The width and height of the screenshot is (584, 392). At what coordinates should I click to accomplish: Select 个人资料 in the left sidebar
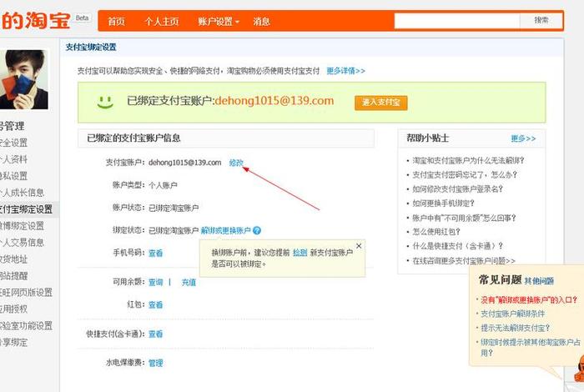[13, 159]
